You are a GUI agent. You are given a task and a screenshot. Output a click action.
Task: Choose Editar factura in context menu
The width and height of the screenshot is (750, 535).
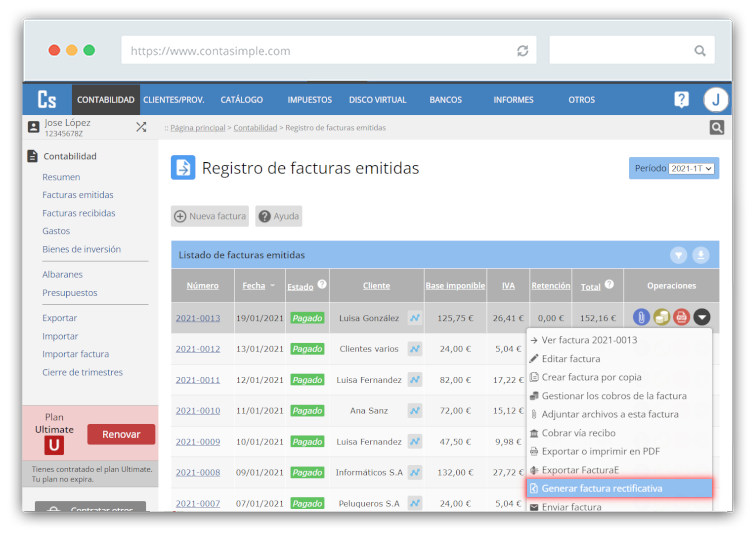click(571, 359)
